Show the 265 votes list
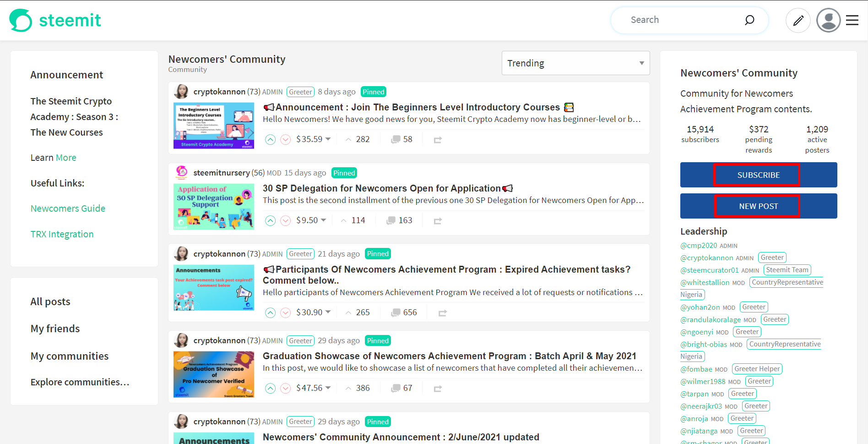868x444 pixels. 358,312
